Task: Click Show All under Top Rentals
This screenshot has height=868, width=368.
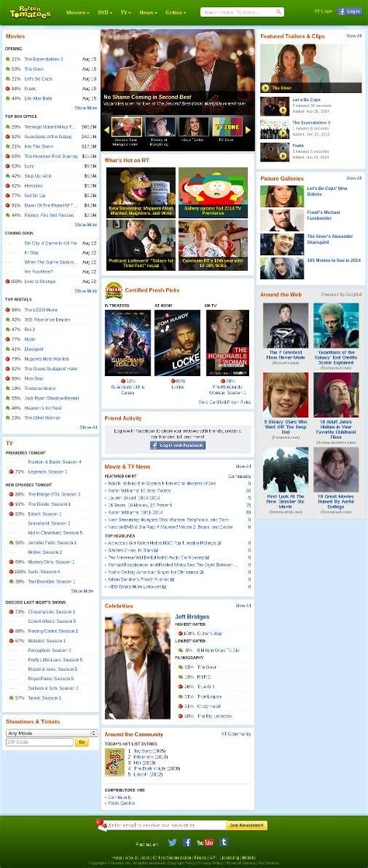Action: (x=89, y=427)
